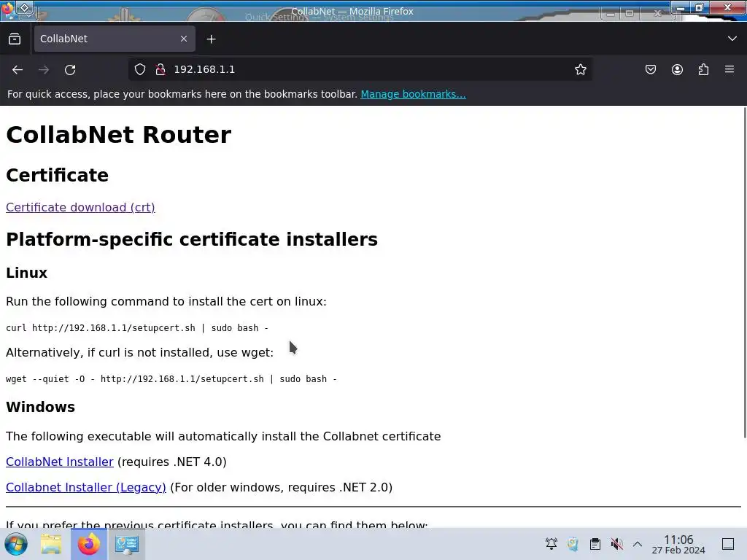
Task: Open the Manage bookmarks link
Action: pos(413,94)
